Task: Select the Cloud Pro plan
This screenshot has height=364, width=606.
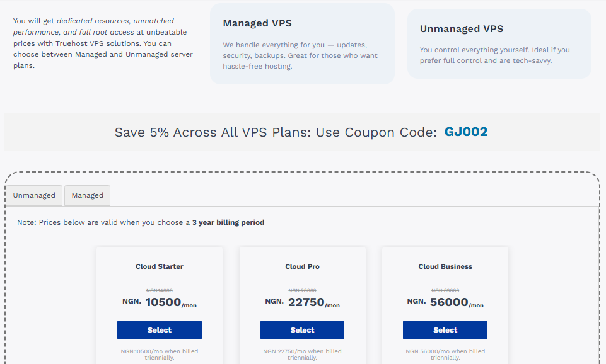Action: click(302, 329)
